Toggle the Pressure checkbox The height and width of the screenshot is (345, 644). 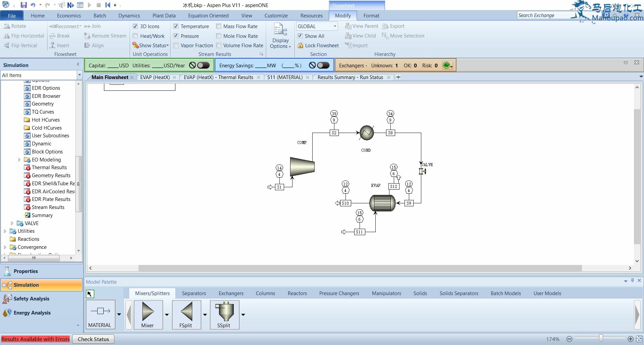[x=176, y=36]
